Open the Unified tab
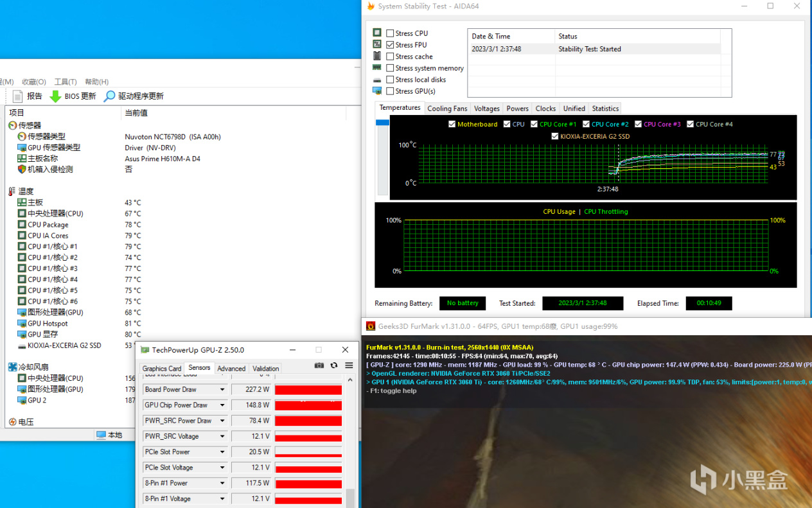812x508 pixels. [574, 109]
